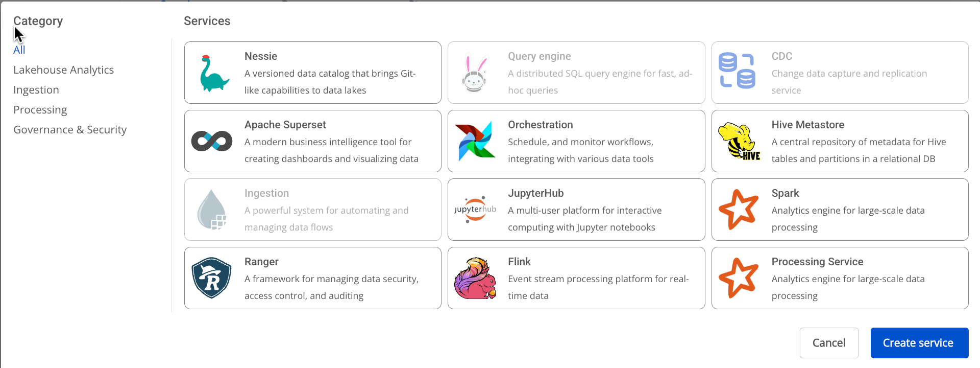Select Governance & Security category

click(70, 130)
